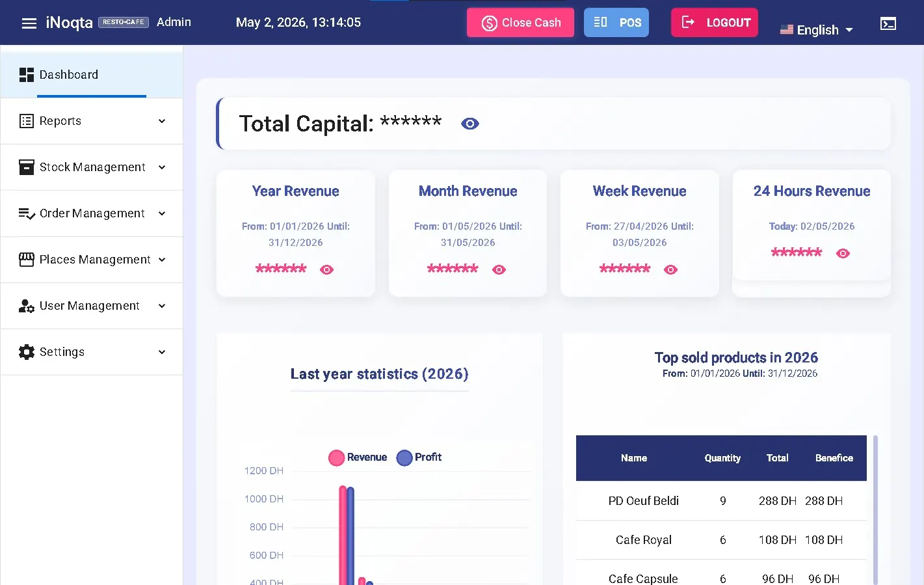This screenshot has width=924, height=585.
Task: Click the Name column header
Action: click(634, 458)
